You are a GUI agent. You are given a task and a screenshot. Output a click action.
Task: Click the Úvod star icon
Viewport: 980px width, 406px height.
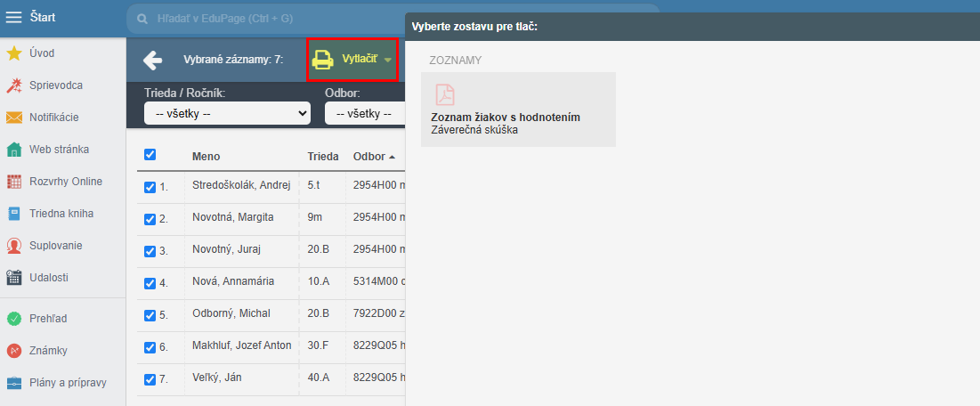click(13, 53)
